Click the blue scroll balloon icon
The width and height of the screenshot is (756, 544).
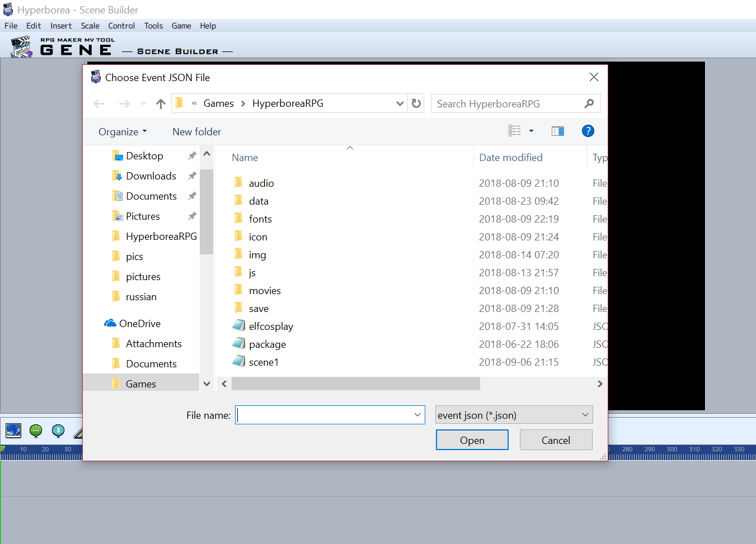coord(58,431)
